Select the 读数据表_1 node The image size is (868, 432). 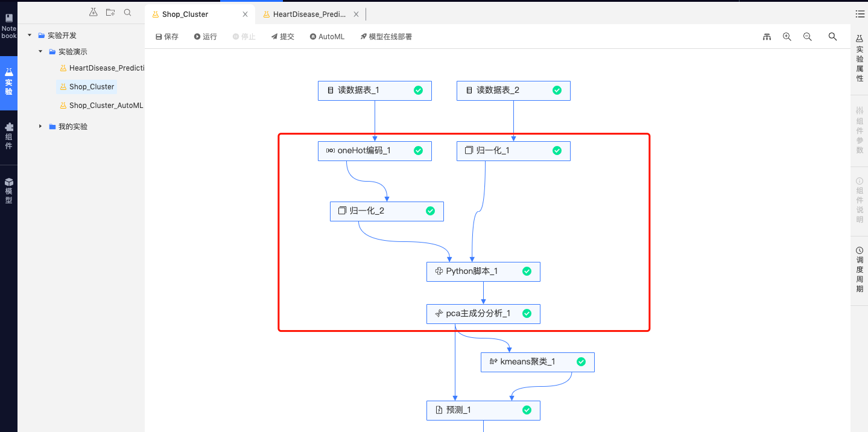(x=375, y=91)
